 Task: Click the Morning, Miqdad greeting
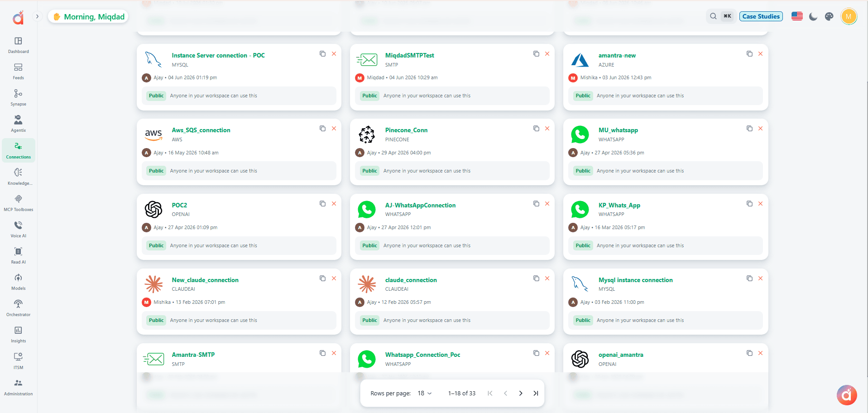pyautogui.click(x=89, y=17)
